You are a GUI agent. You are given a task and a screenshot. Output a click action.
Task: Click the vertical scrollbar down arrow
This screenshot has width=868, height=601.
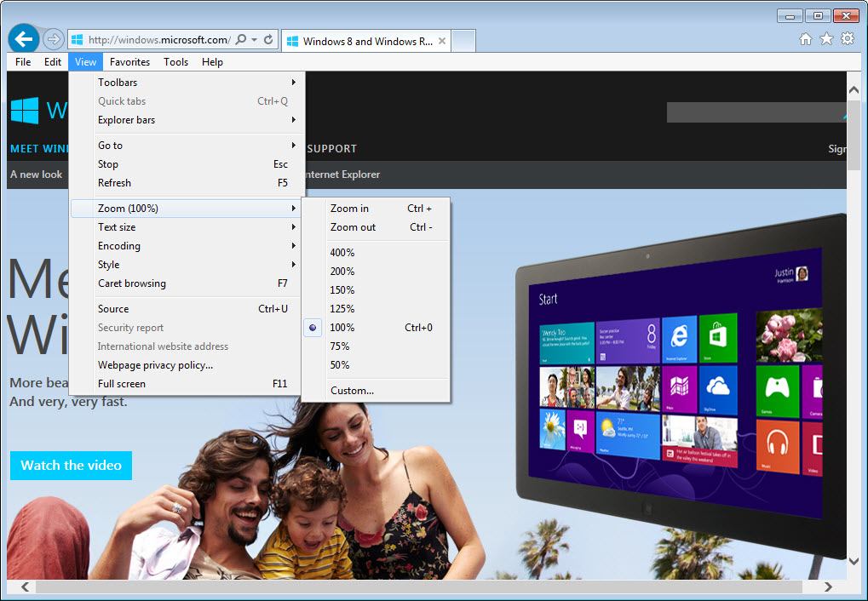(854, 561)
